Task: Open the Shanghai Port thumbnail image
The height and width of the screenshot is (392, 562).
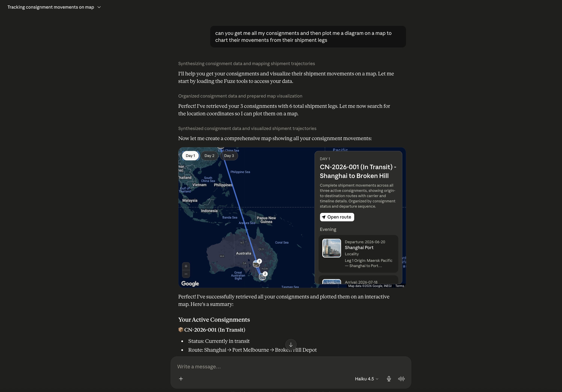Action: point(331,248)
